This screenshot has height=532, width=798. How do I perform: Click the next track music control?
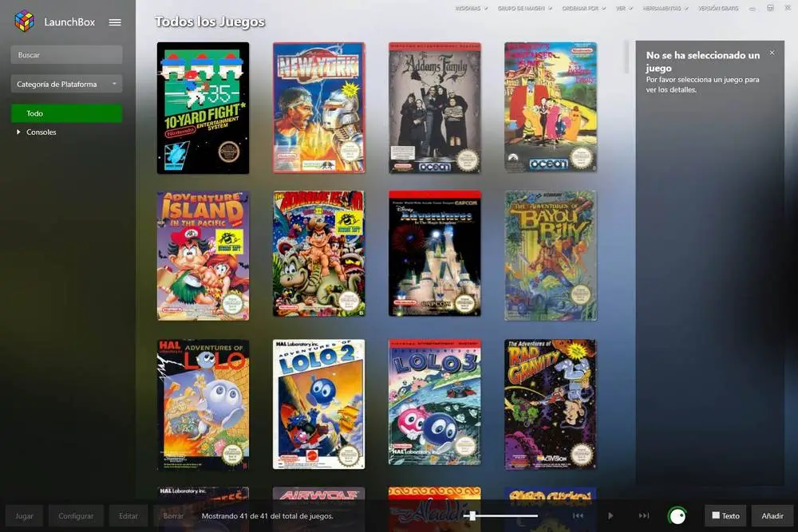pos(644,516)
